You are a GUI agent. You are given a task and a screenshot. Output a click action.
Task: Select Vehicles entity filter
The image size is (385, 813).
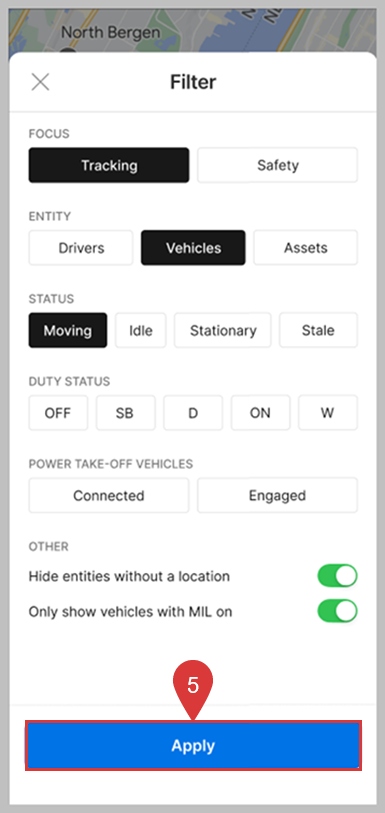(193, 248)
